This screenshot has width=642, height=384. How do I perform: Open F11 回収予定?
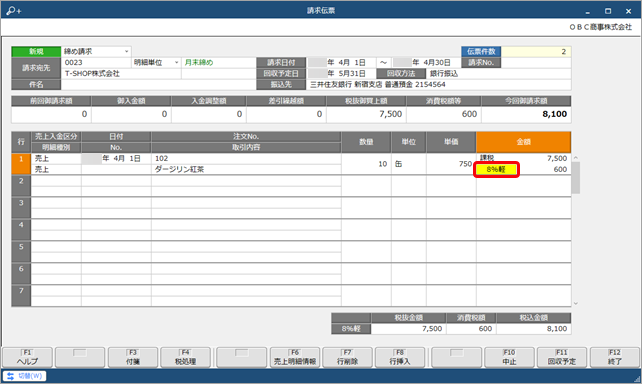[562, 357]
